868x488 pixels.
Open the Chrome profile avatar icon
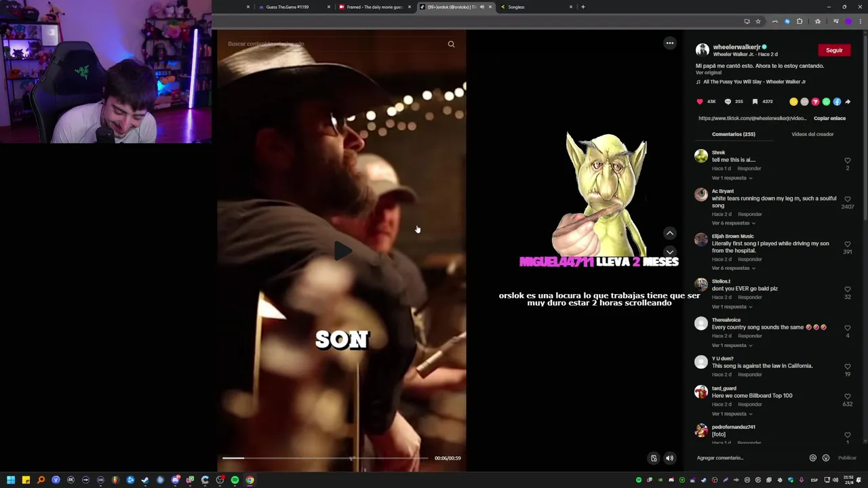point(848,22)
